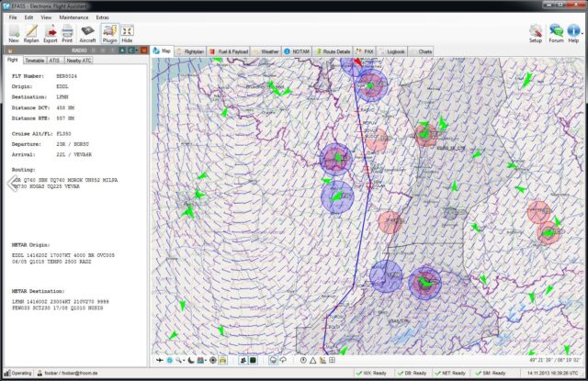
Task: Toggle the moon night overlay on map
Action: (191, 360)
